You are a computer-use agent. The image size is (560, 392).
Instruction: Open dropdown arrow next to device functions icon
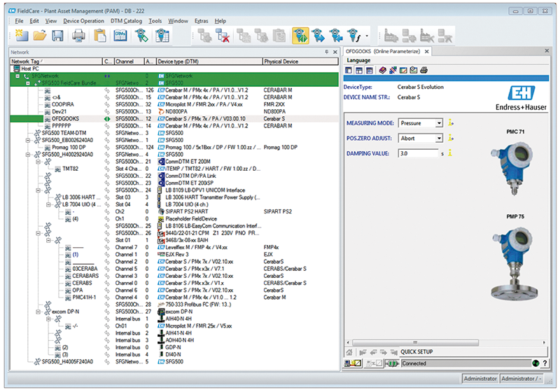pyautogui.click(x=367, y=36)
